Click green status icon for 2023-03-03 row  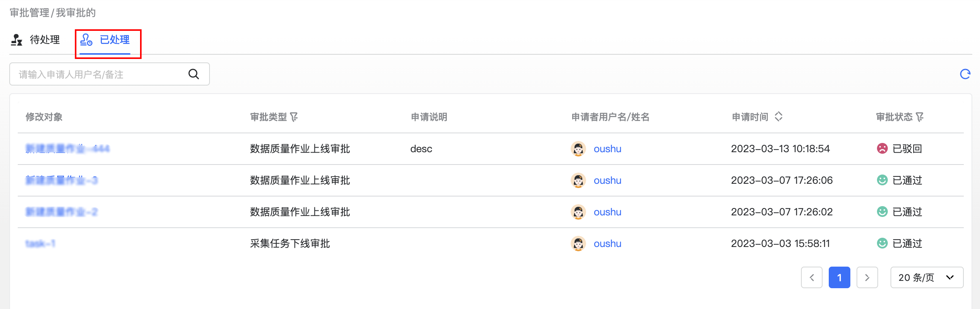pos(882,244)
